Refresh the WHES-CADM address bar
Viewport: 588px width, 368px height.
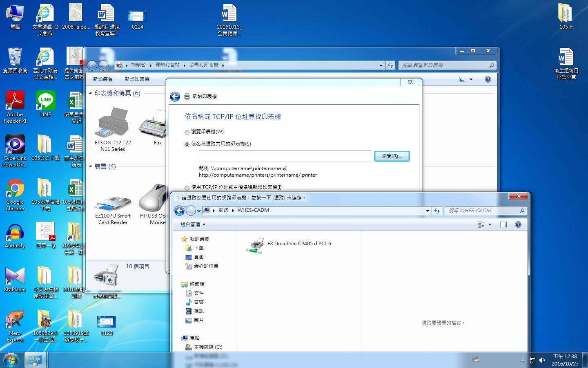tap(437, 211)
